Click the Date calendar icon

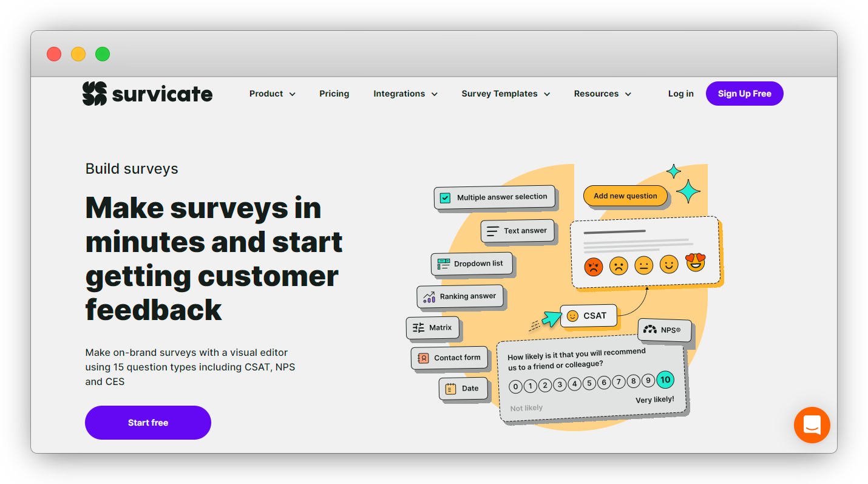[449, 388]
